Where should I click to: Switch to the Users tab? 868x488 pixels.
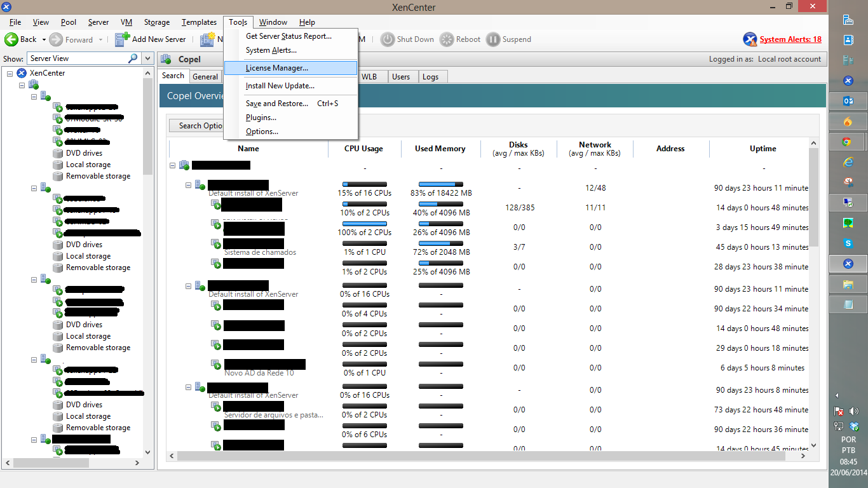pos(401,77)
